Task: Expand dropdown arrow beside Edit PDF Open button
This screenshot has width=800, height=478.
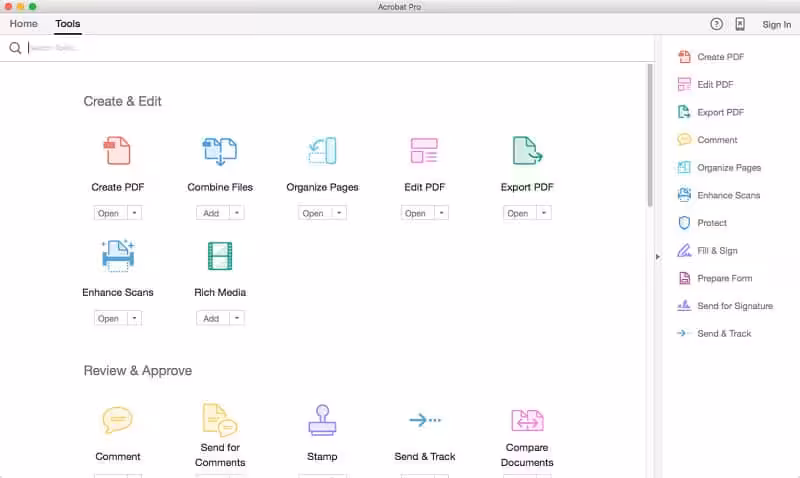Action: tap(441, 213)
